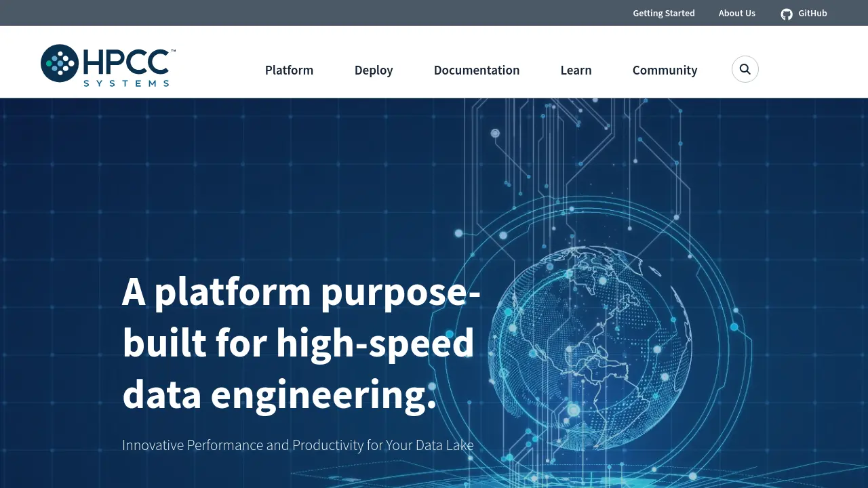Click the GitHub text link
This screenshot has height=488, width=868.
tap(812, 13)
